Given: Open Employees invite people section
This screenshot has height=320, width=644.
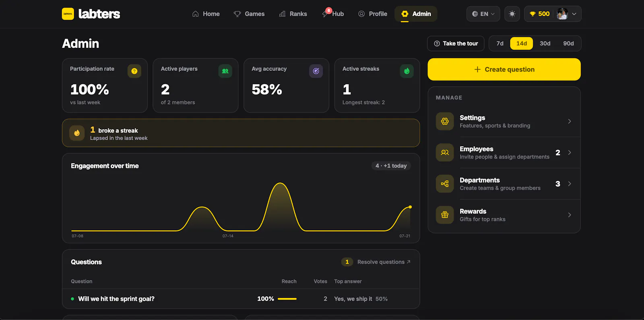Looking at the screenshot, I should pos(504,153).
